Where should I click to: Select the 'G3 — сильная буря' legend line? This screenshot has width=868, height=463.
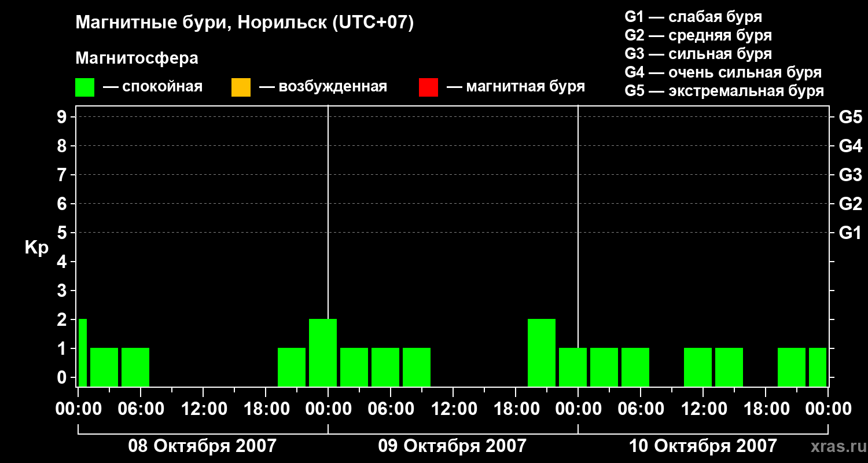698,54
